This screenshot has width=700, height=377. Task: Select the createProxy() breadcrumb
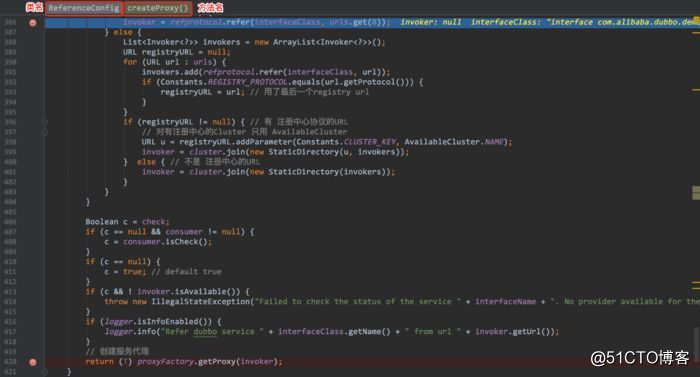(158, 8)
